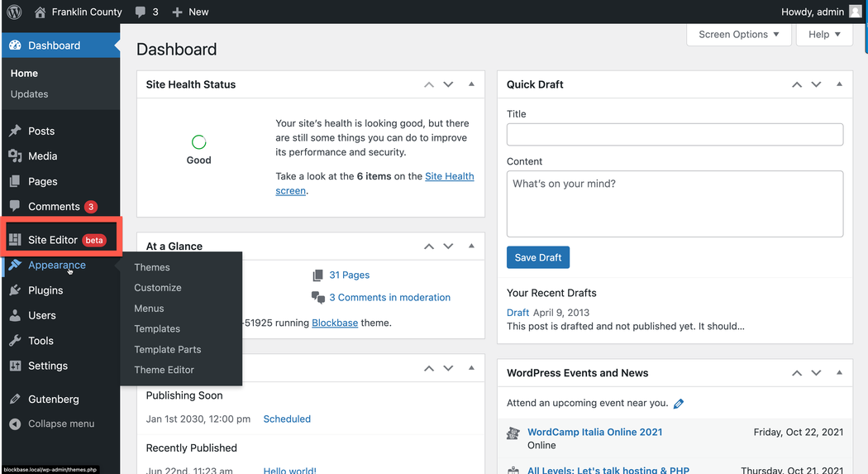The height and width of the screenshot is (474, 868).
Task: Open the comments bubble icon in admin bar
Action: pyautogui.click(x=141, y=12)
